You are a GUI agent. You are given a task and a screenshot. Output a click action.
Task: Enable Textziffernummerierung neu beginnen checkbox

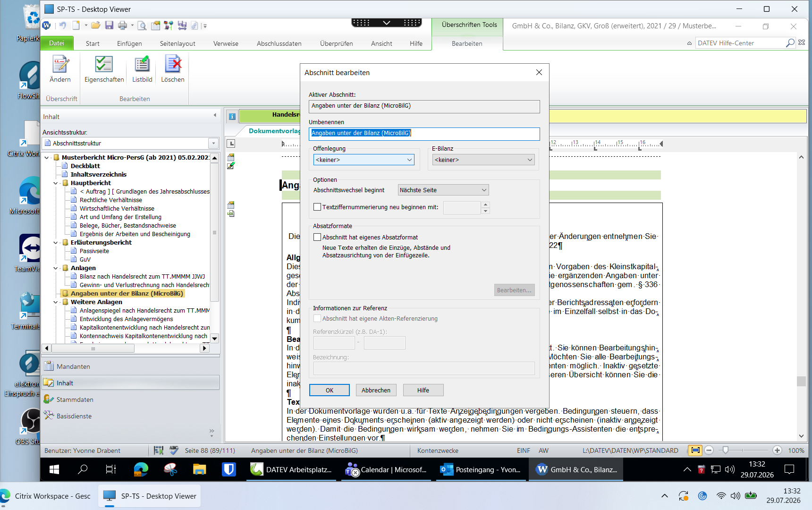pyautogui.click(x=317, y=207)
